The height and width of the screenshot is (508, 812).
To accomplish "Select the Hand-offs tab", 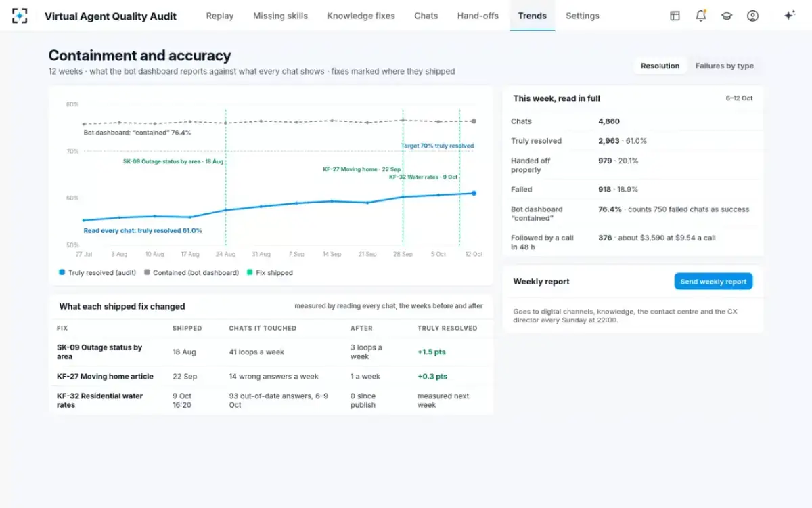I will 478,16.
